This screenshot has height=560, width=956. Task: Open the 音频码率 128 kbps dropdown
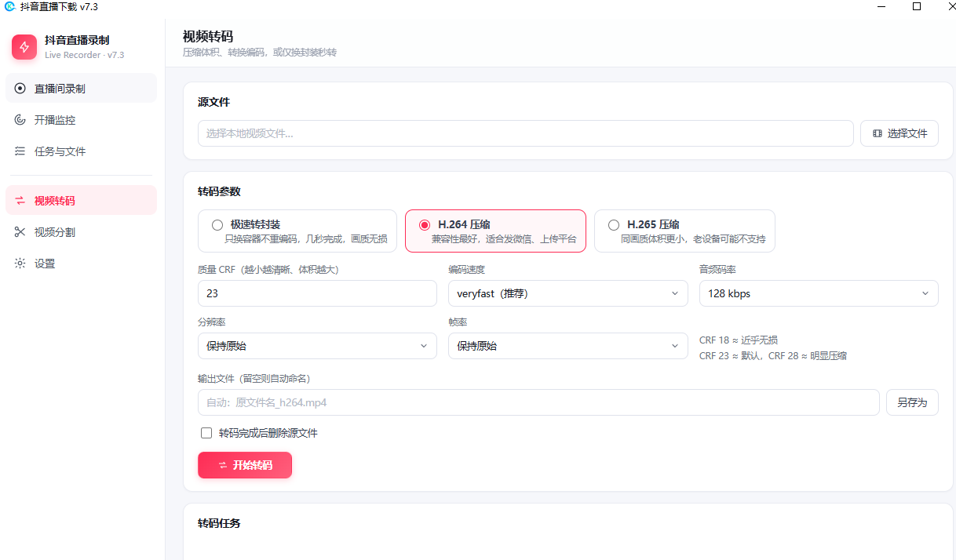tap(819, 293)
